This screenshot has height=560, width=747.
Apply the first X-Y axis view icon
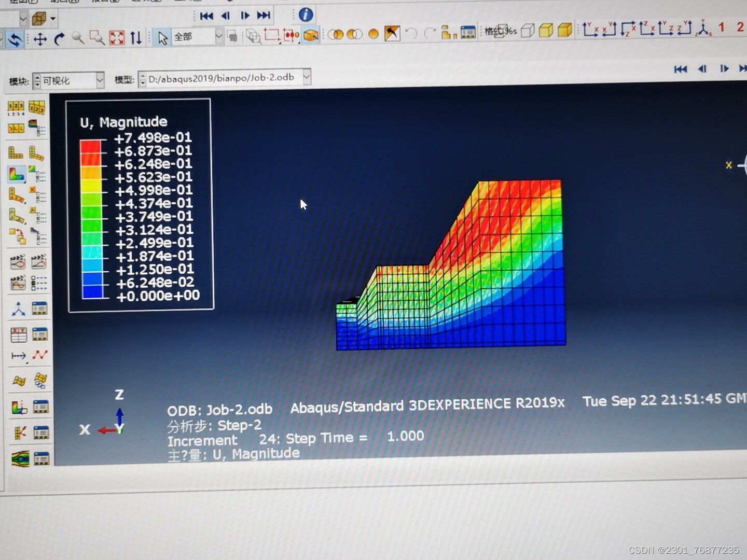coord(590,29)
